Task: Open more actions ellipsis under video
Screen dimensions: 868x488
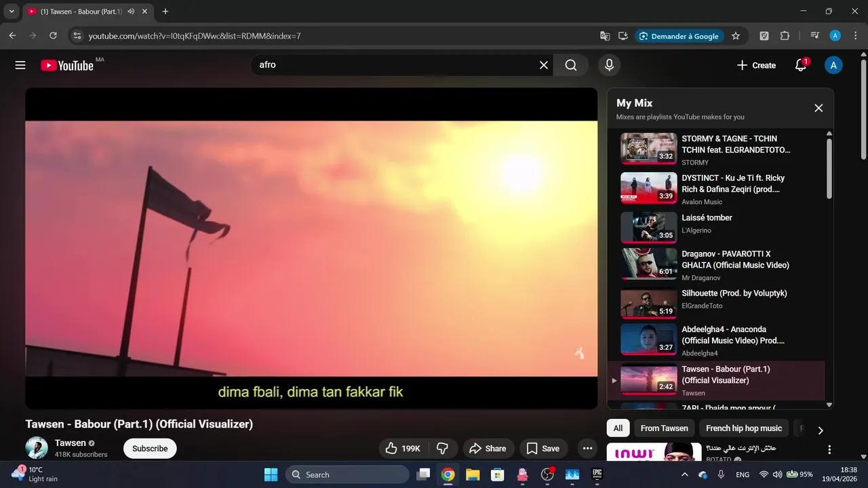Action: (x=587, y=449)
